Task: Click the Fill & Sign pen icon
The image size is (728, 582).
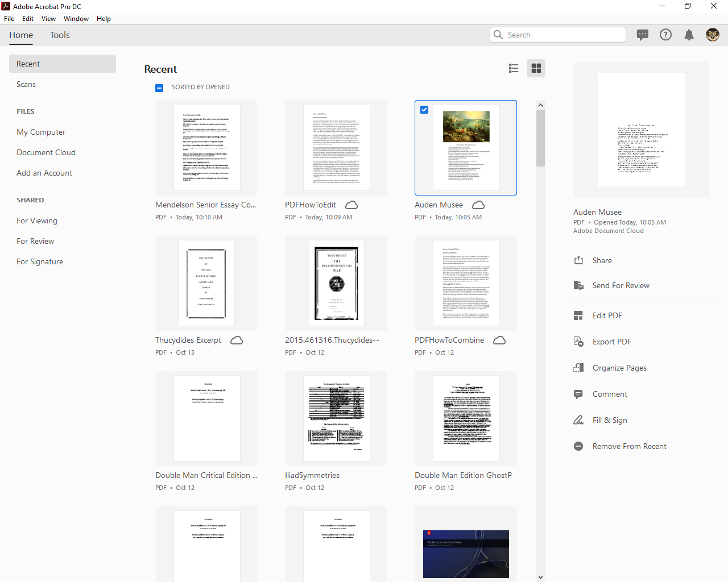Action: click(578, 421)
